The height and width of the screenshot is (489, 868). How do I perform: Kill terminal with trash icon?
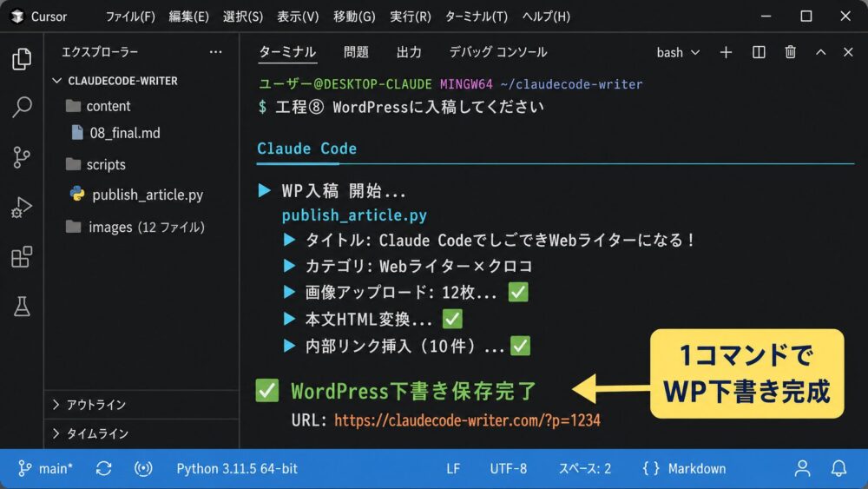click(x=790, y=51)
